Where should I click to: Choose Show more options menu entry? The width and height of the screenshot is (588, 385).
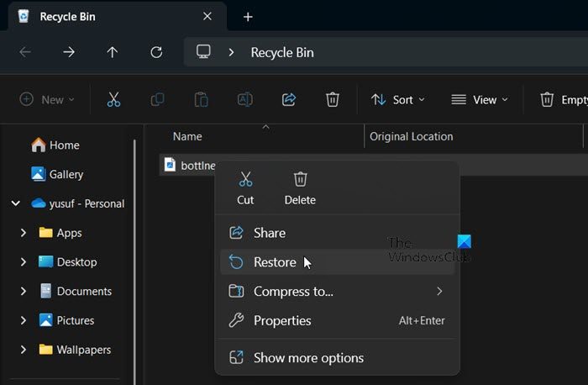point(308,358)
